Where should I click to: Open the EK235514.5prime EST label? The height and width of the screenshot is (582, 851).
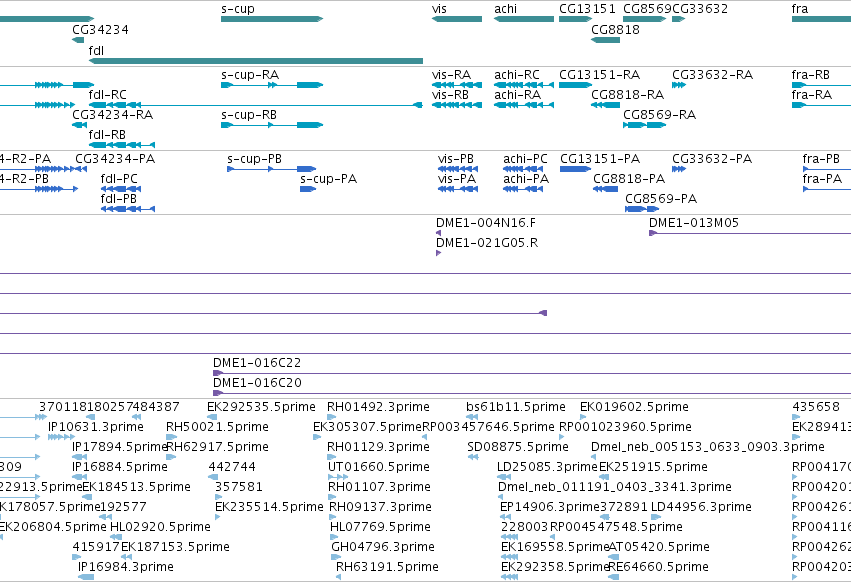(269, 507)
